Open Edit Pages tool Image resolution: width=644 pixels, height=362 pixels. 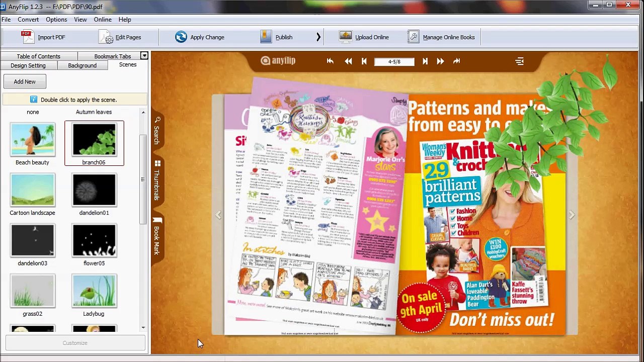coord(120,37)
